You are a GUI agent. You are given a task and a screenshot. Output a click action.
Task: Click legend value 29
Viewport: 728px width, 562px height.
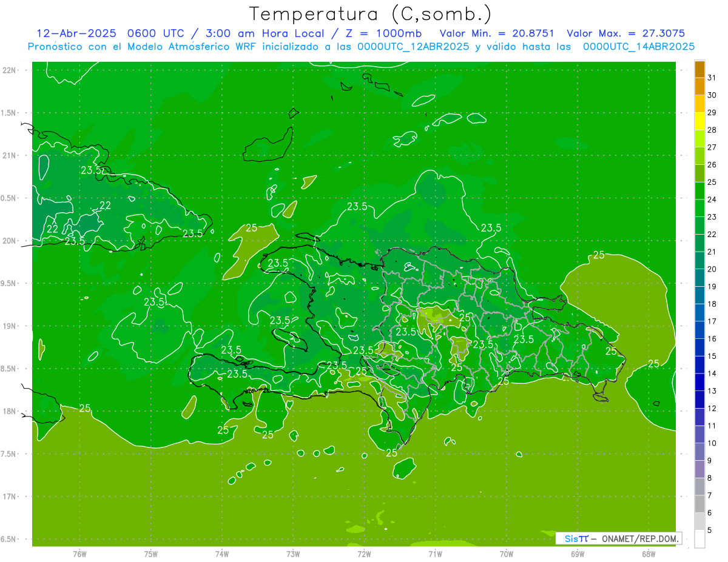pyautogui.click(x=712, y=113)
